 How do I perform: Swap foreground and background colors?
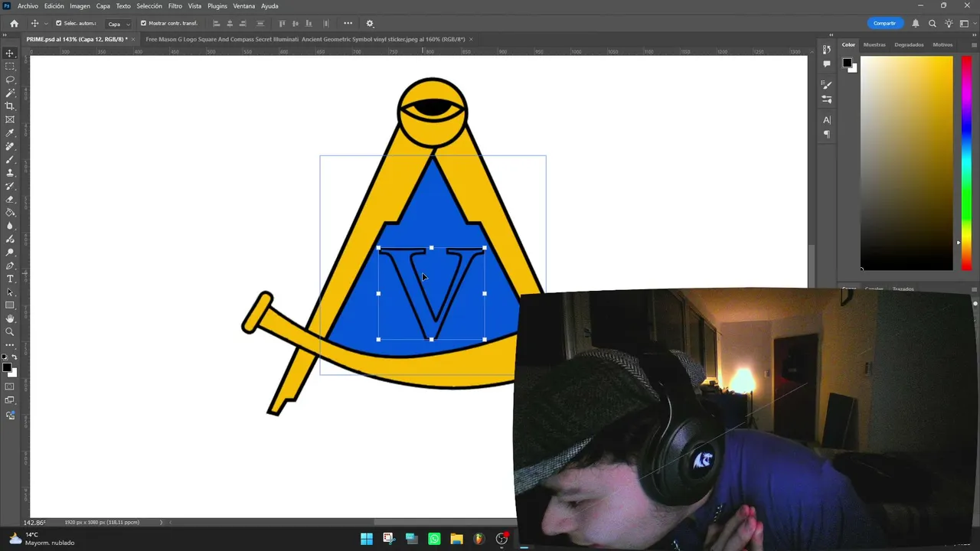coord(14,357)
